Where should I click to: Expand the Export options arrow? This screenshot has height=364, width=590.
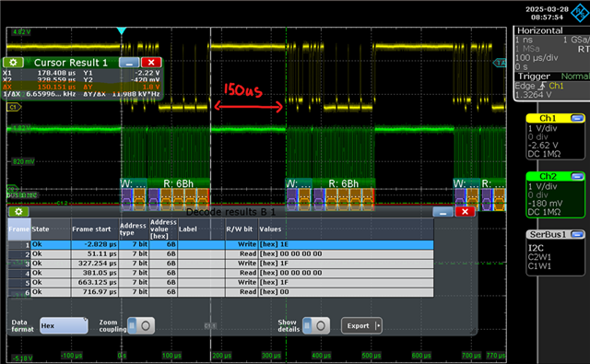(378, 325)
